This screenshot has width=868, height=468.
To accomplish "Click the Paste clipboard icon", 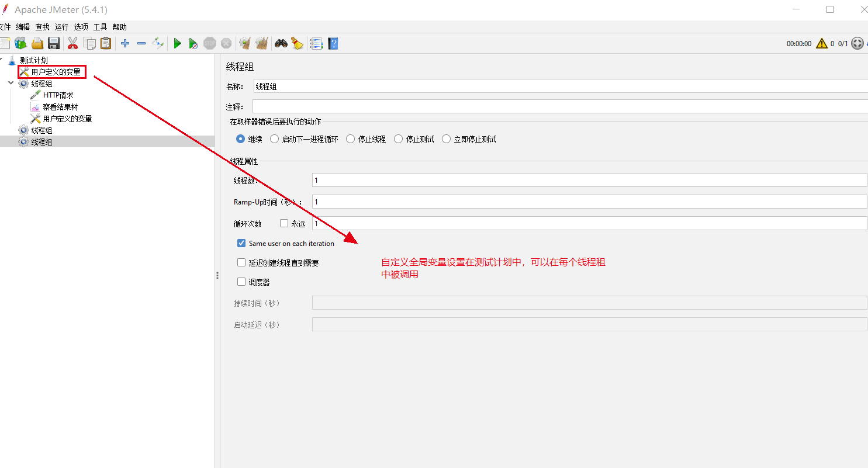I will pos(106,43).
